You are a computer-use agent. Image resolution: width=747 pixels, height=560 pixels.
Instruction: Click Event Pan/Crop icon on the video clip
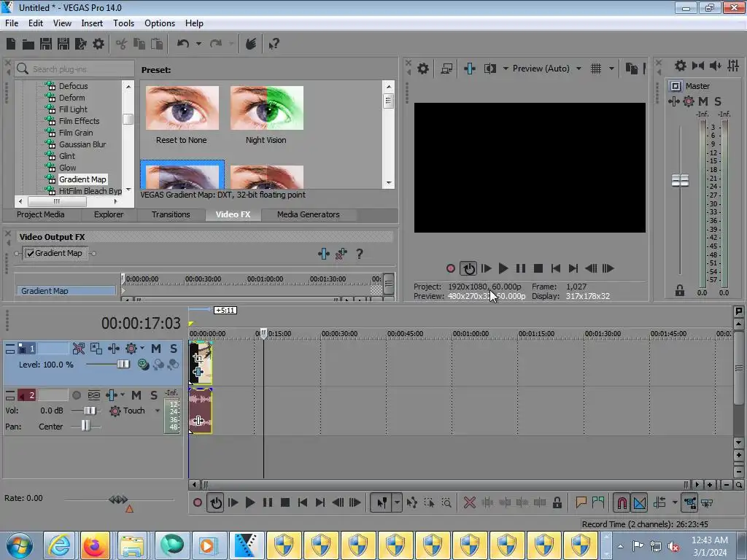tap(198, 357)
